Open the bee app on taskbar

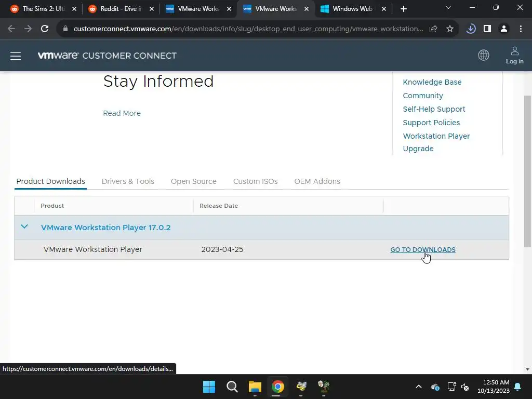tap(301, 387)
